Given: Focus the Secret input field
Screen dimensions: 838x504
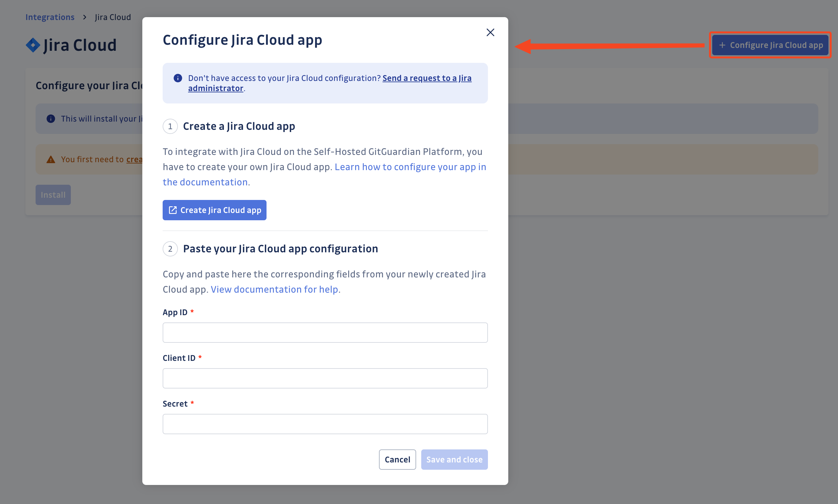Looking at the screenshot, I should [x=325, y=424].
